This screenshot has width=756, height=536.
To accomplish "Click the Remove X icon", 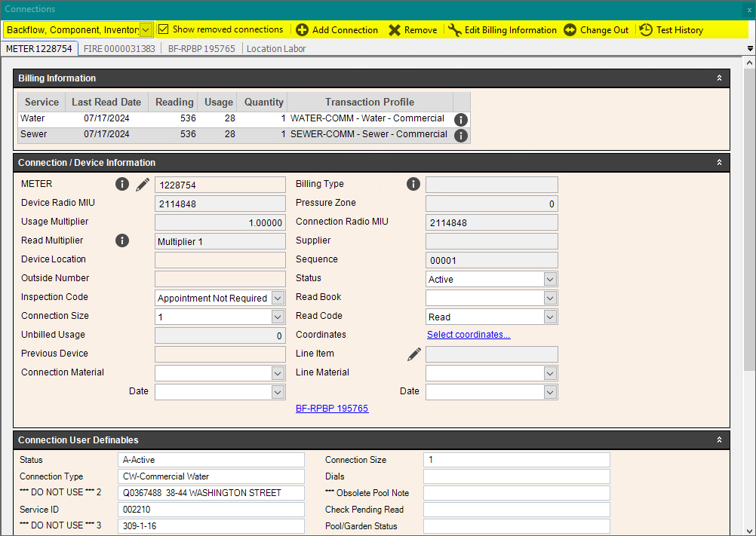I will [395, 30].
